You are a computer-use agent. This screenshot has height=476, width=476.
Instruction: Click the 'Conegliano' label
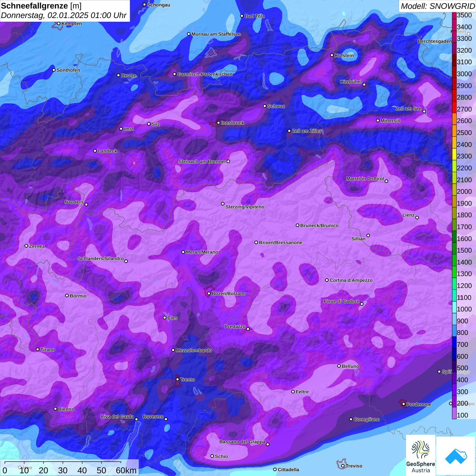tap(367, 419)
